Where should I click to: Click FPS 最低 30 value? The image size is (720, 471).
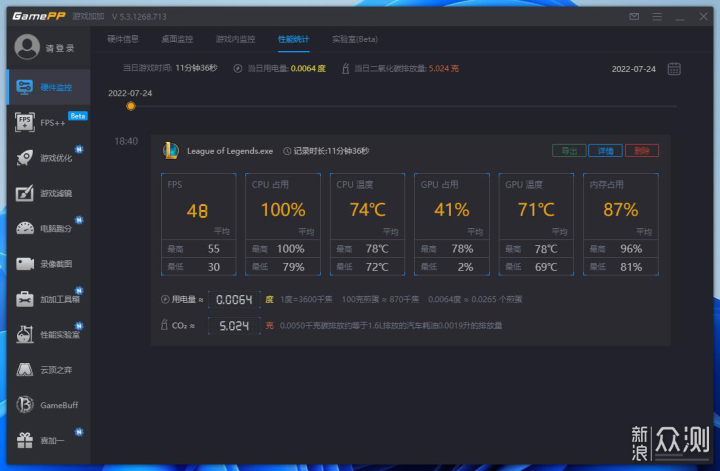(214, 267)
